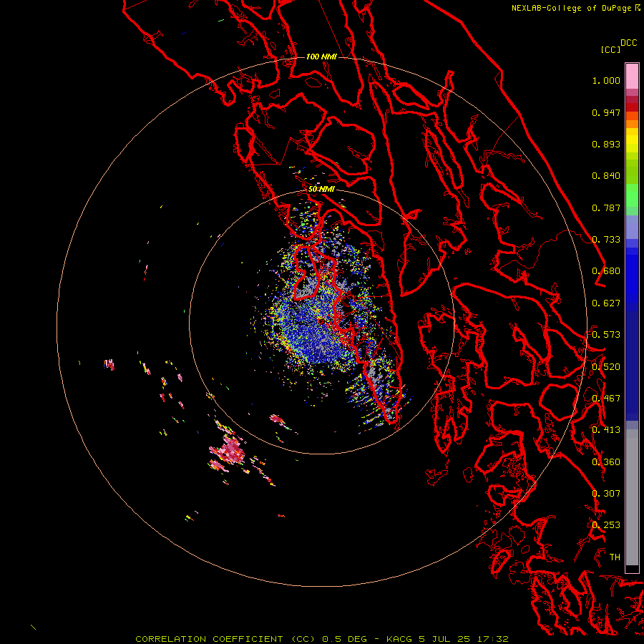Select the 0.360 scale value
Image resolution: width=644 pixels, height=644 pixels.
606,462
